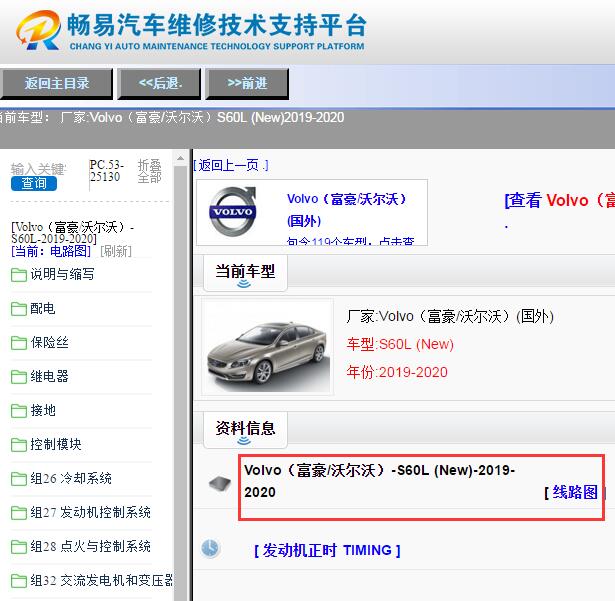615x601 pixels.
Task: Open folder icon for 接地
Action: (x=18, y=411)
